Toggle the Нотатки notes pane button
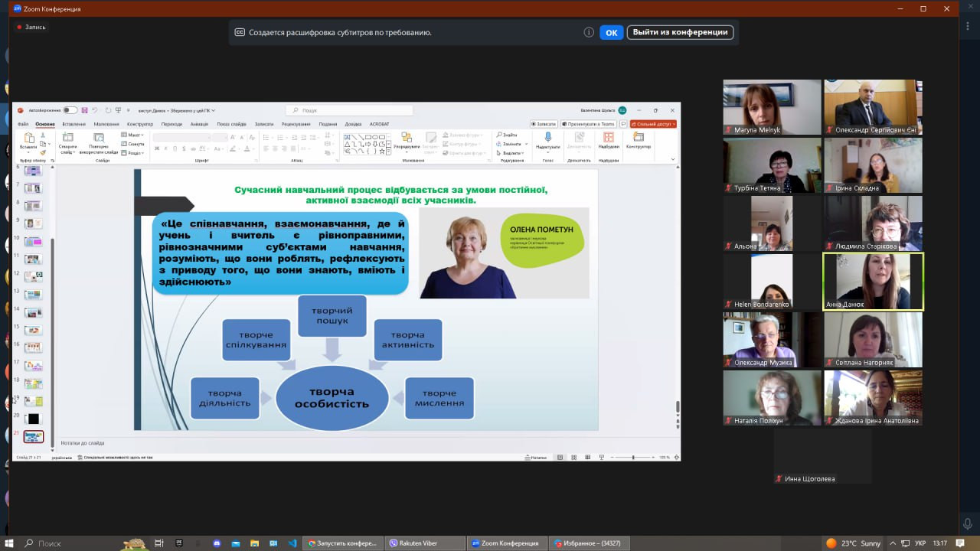The height and width of the screenshot is (551, 980). (x=538, y=458)
